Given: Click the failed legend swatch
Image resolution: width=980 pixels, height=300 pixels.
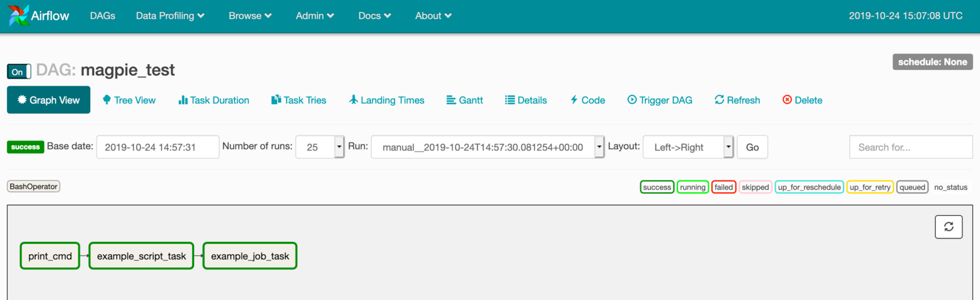Looking at the screenshot, I should (724, 187).
